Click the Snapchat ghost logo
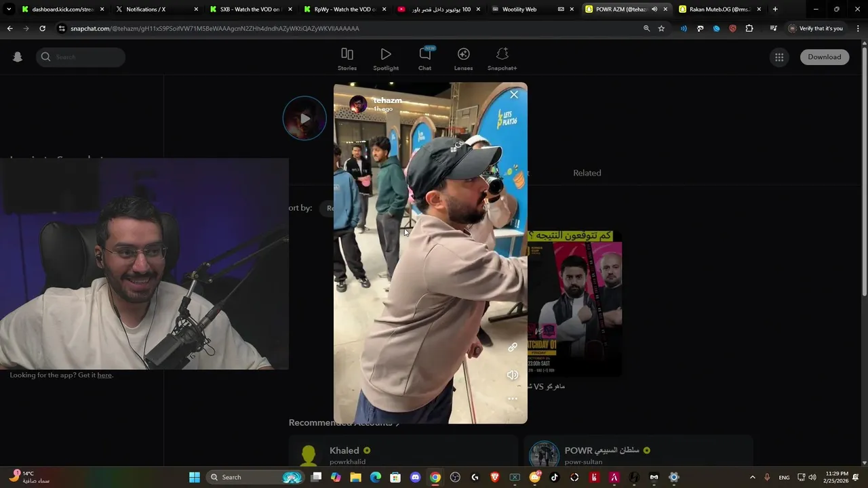Screen dimensions: 868x488 point(18,57)
